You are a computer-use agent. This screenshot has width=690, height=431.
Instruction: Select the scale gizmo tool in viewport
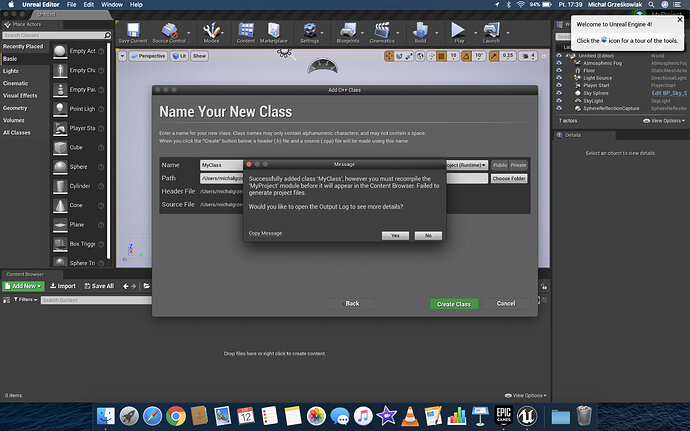409,56
